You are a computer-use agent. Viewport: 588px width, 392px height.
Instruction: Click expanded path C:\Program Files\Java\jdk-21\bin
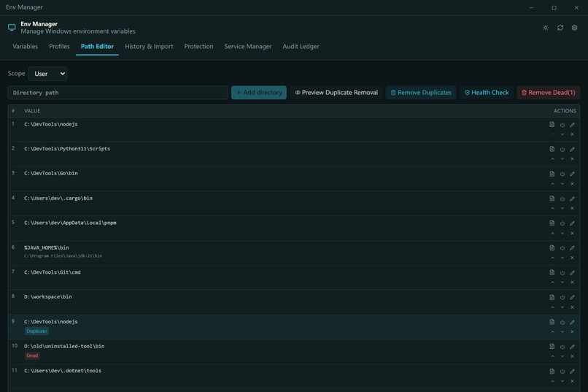[63, 255]
